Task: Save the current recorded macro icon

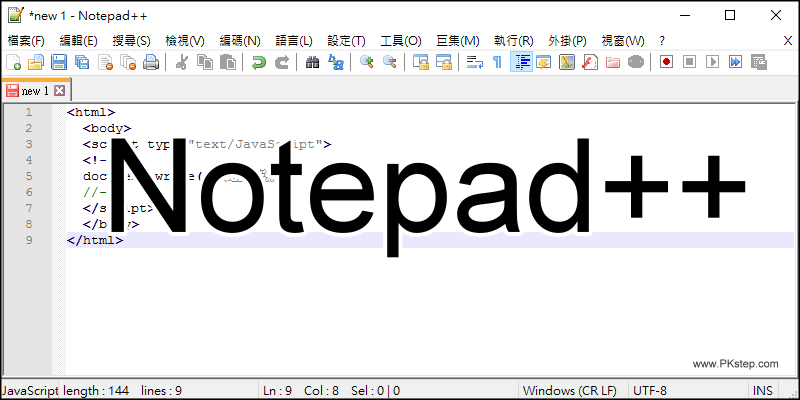Action: (759, 62)
